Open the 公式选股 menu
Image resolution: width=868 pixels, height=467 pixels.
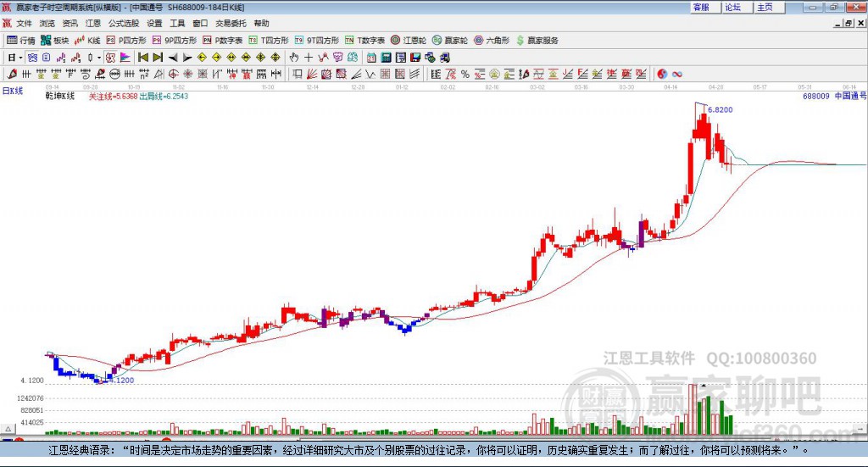tap(124, 23)
